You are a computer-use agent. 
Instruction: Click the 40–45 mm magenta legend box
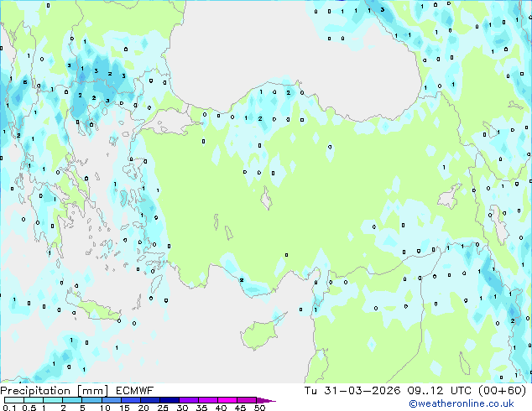point(227,400)
